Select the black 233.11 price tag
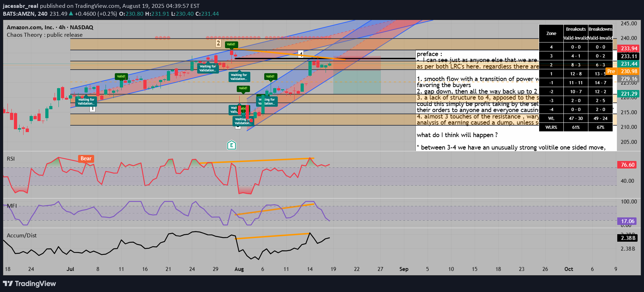The image size is (644, 292). point(629,56)
